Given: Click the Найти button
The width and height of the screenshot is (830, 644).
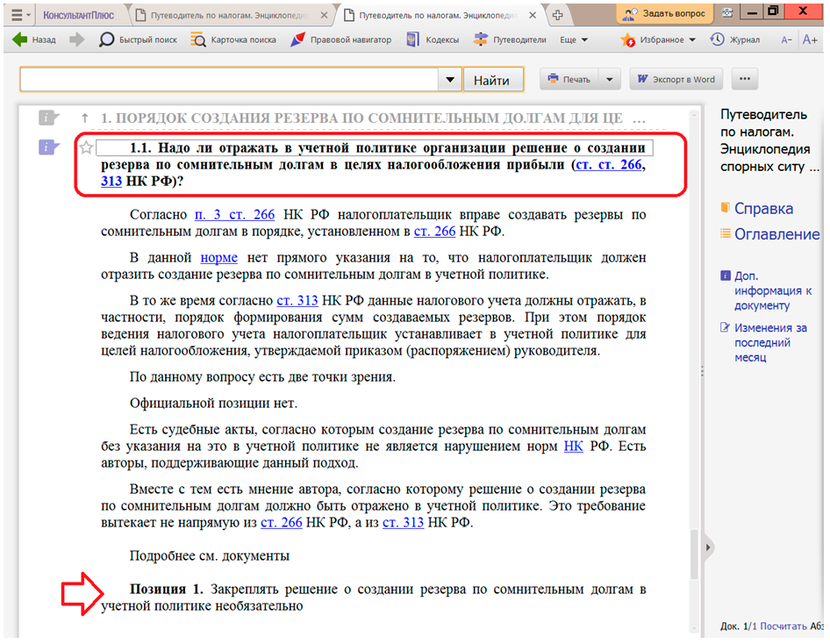Looking at the screenshot, I should pos(491,80).
